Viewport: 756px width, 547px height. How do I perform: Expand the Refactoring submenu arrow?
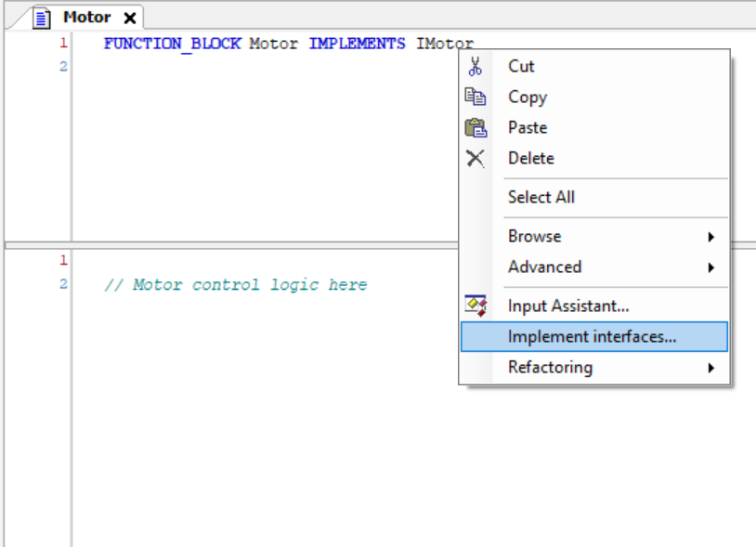711,368
